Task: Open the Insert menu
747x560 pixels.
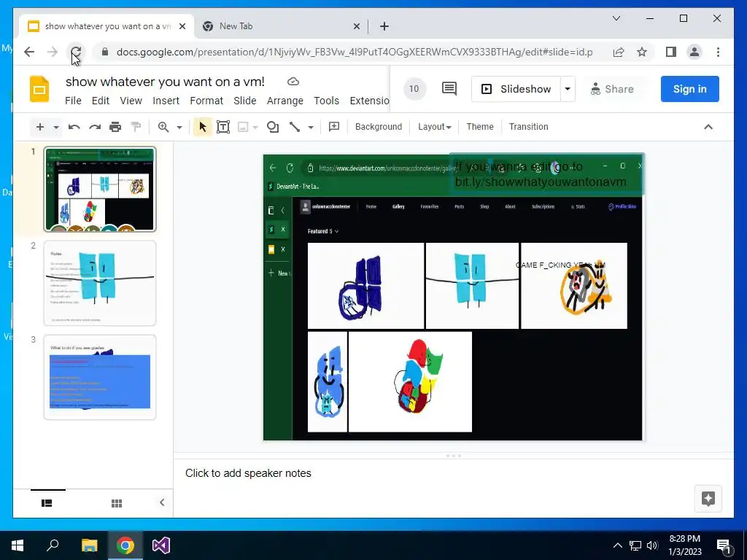Action: [166, 101]
